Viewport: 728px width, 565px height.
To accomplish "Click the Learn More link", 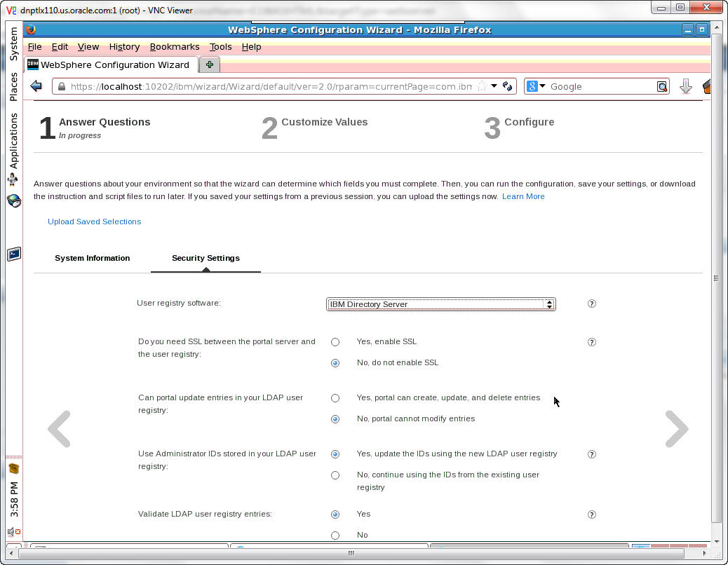I will point(523,197).
